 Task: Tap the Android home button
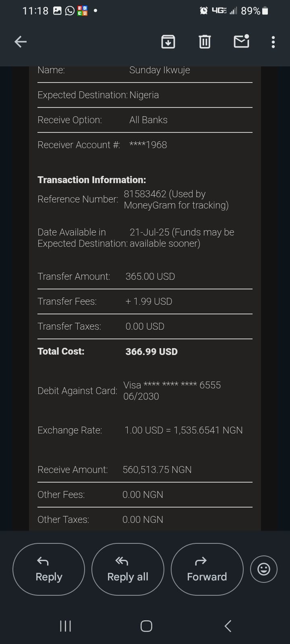click(x=146, y=626)
